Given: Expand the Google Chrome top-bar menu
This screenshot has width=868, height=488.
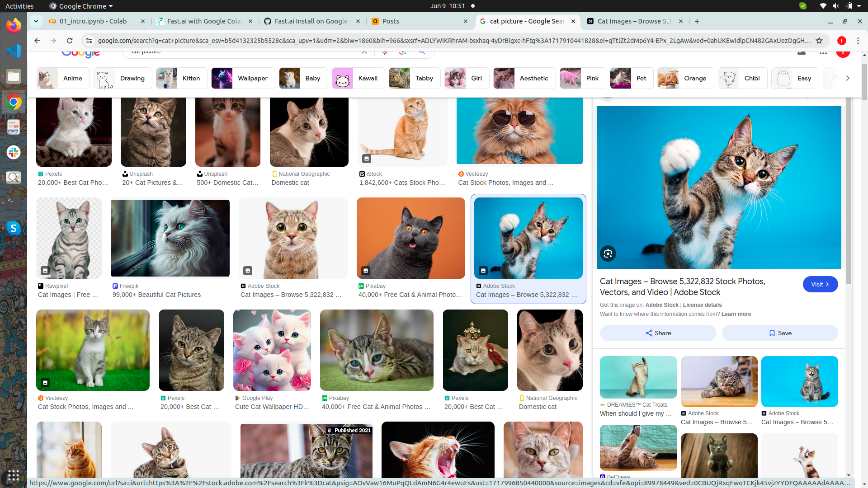Looking at the screenshot, I should (x=80, y=6).
